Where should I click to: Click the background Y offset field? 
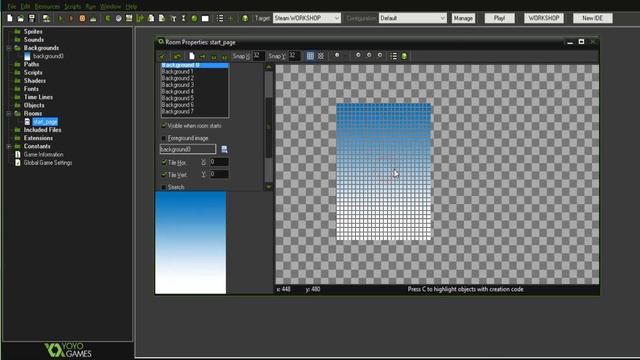[x=219, y=175]
